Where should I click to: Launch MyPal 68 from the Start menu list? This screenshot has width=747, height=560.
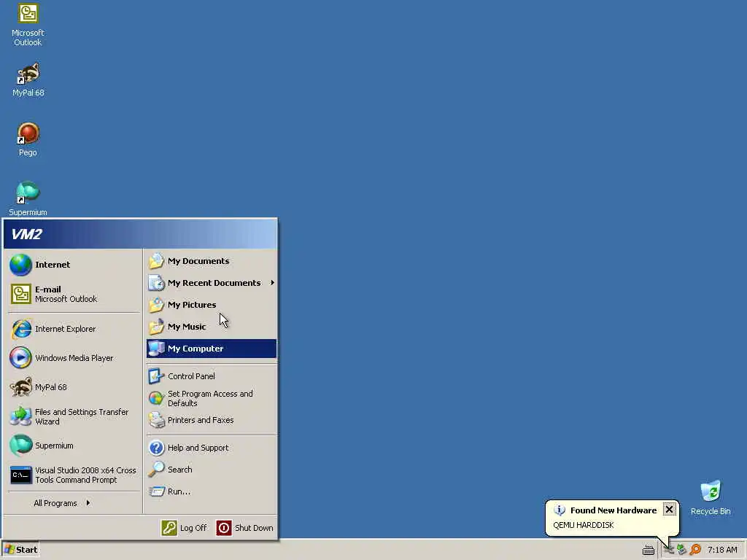tap(74, 387)
